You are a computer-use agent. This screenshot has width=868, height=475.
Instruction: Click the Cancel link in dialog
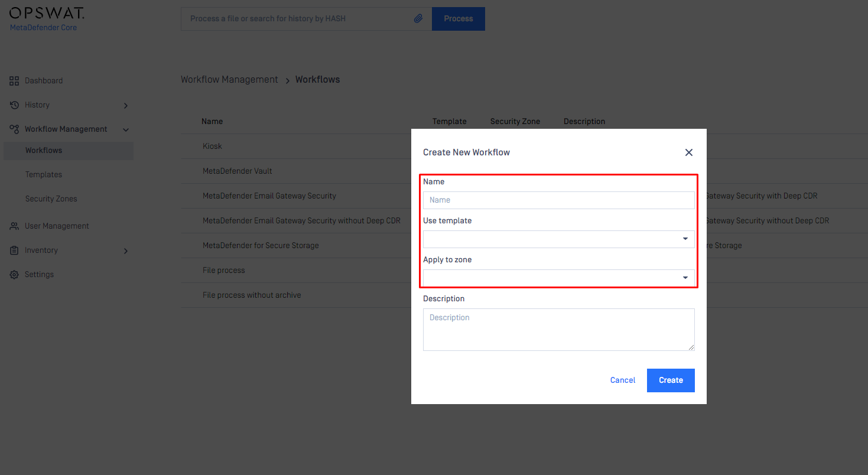pyautogui.click(x=623, y=380)
